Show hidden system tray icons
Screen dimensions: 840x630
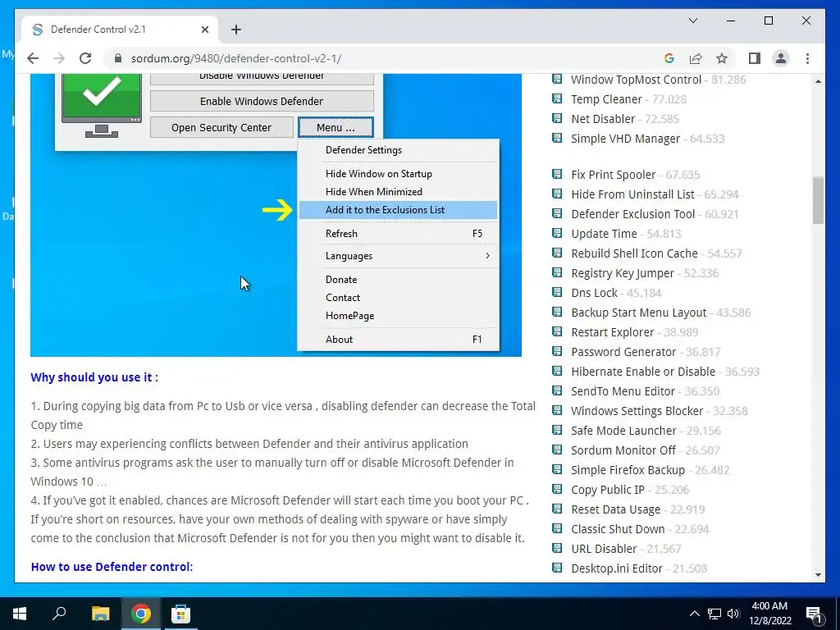click(x=694, y=614)
